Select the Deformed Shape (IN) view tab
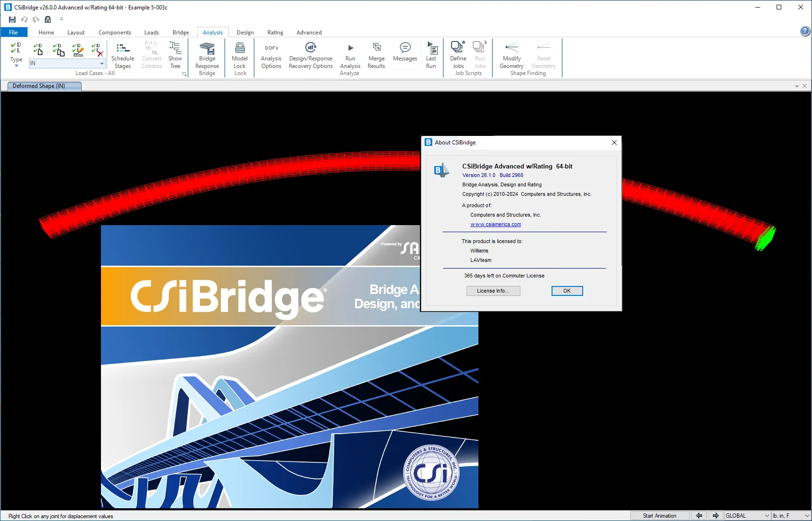This screenshot has width=812, height=521. pos(44,86)
